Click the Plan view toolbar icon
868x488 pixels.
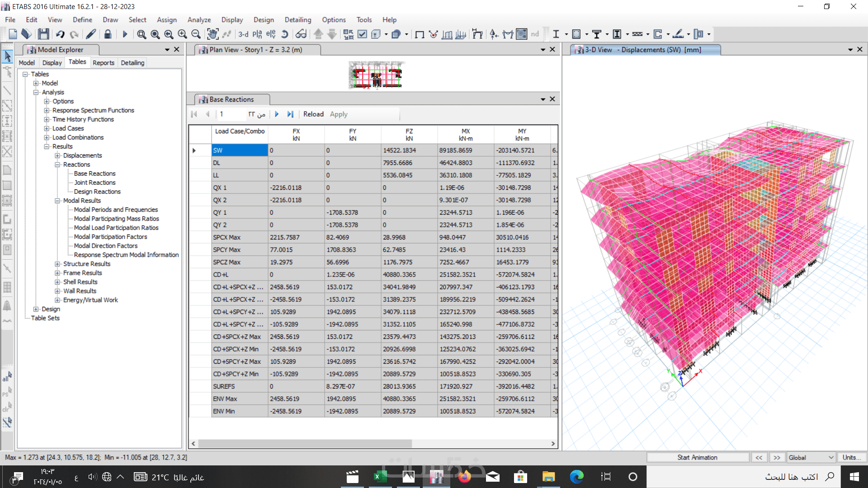click(x=257, y=34)
